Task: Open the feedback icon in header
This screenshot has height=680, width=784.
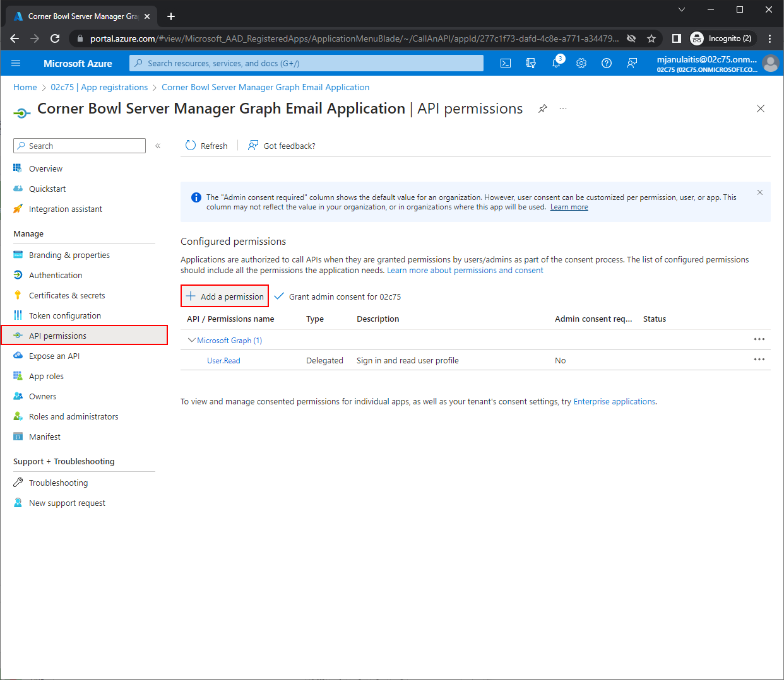Action: [x=632, y=63]
